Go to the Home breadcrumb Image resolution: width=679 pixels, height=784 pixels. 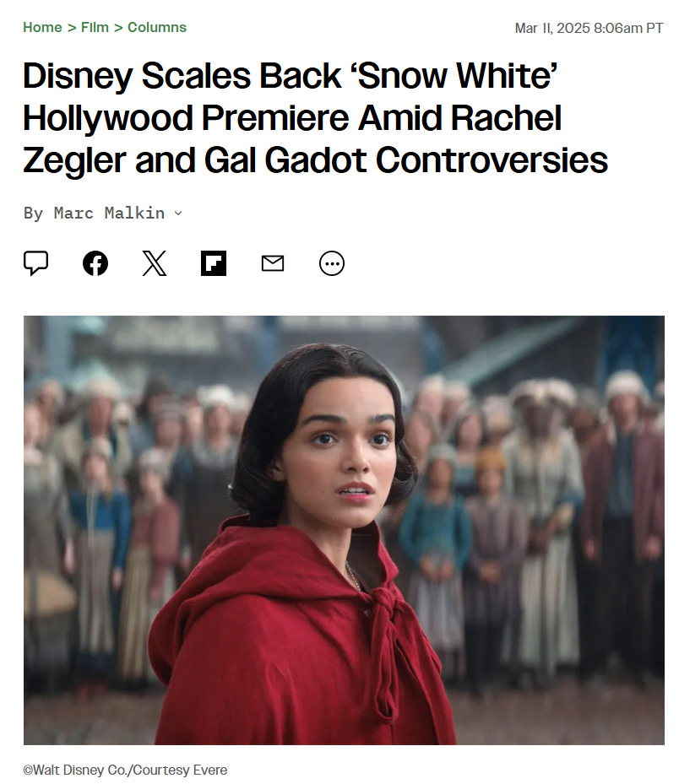point(42,28)
